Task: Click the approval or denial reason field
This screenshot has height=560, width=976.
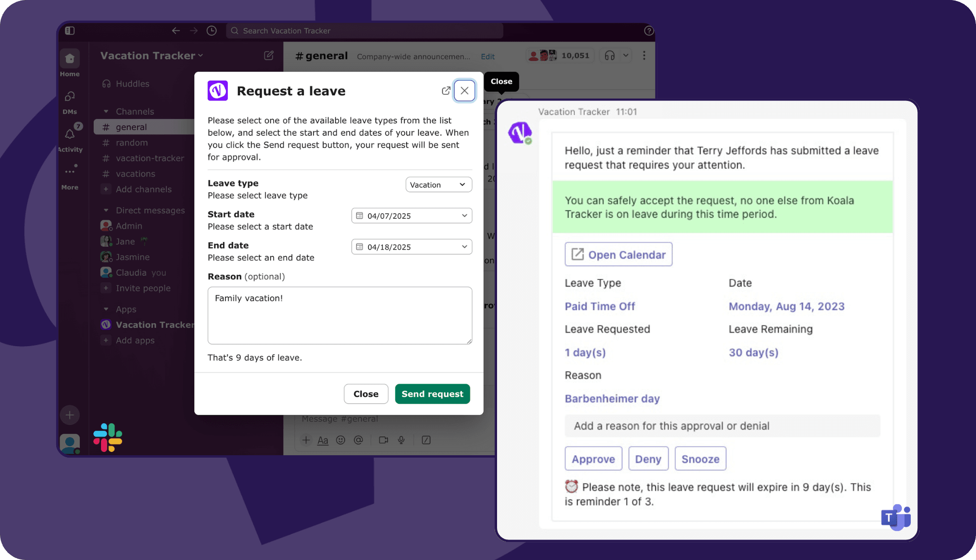Action: [x=722, y=426]
